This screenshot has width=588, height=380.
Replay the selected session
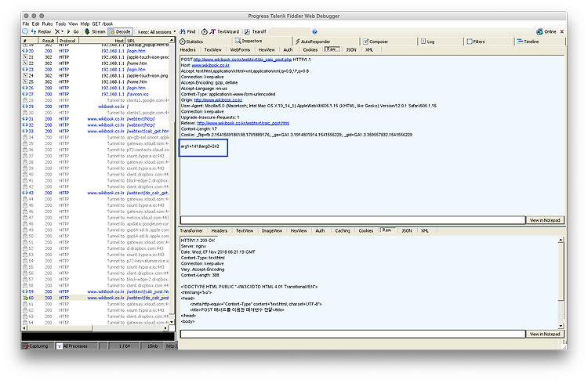point(42,31)
